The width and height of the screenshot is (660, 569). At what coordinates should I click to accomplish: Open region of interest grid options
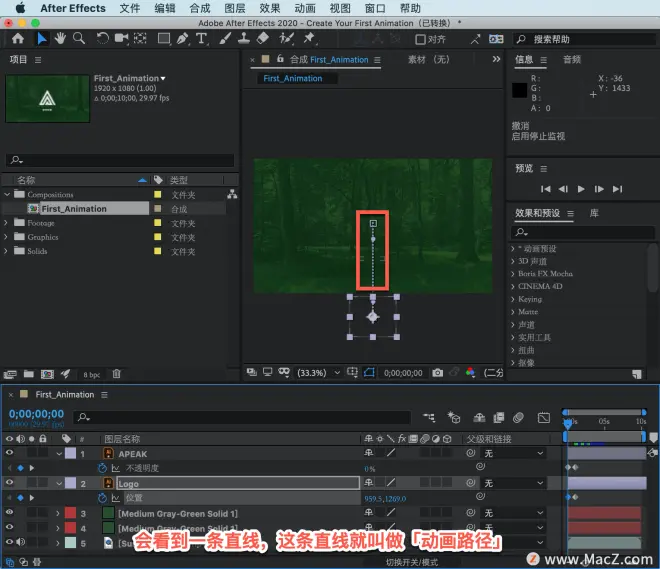[352, 373]
